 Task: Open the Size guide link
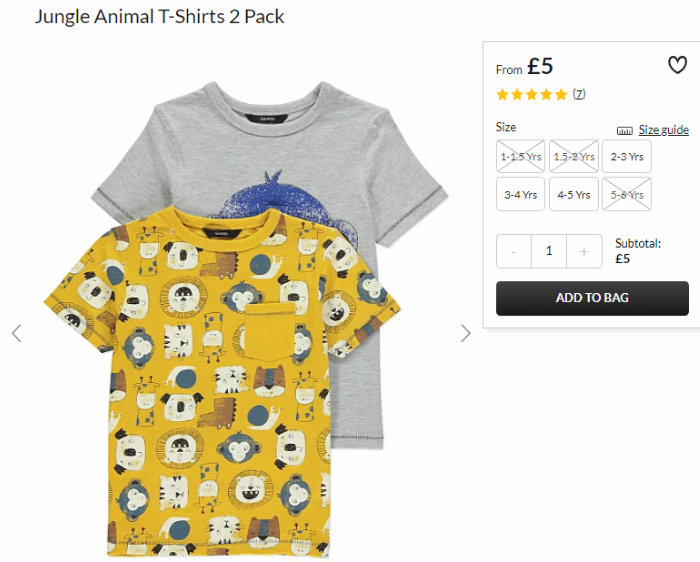(x=663, y=130)
